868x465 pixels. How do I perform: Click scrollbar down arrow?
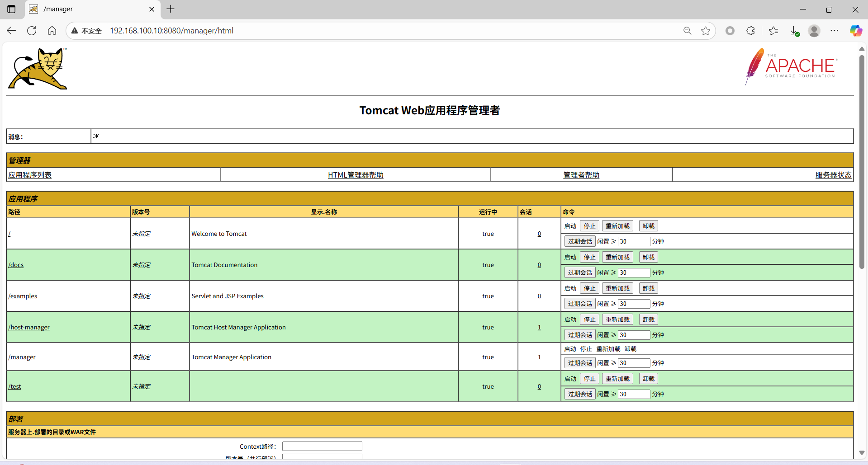click(862, 453)
